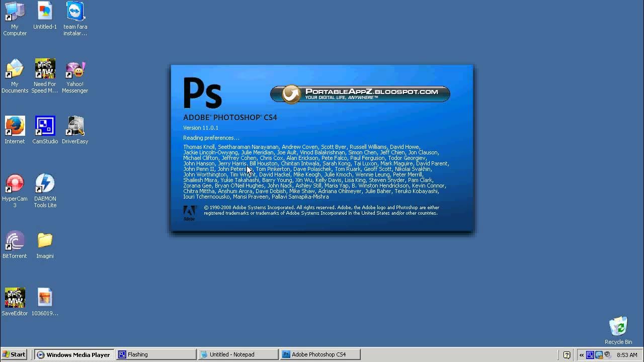Viewport: 644px width, 362px height.
Task: Select the DAEMON Tools Lite icon
Action: 45,191
